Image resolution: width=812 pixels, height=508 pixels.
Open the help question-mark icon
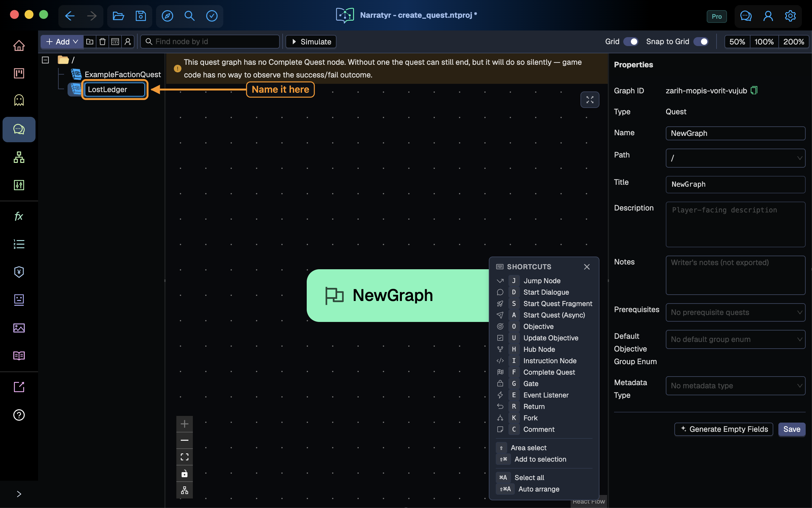coord(19,415)
